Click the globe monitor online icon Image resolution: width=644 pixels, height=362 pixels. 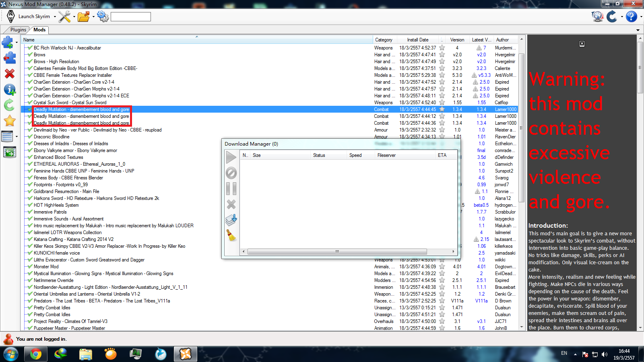coord(597,16)
